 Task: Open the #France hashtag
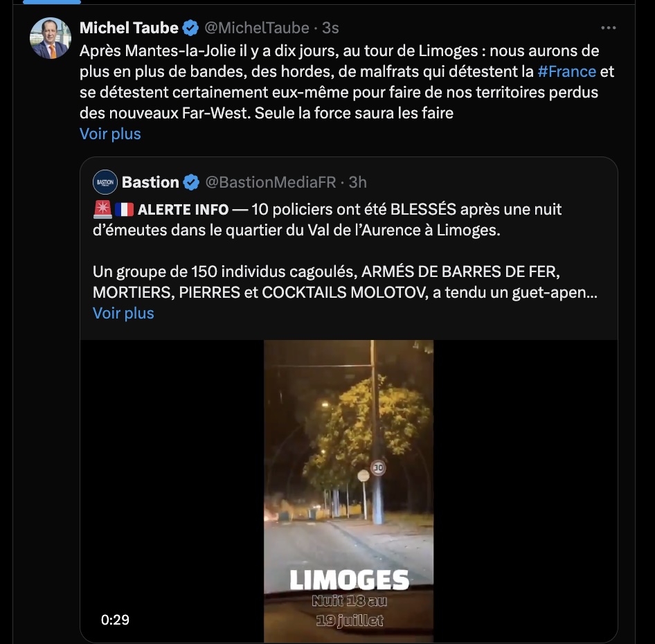click(566, 71)
